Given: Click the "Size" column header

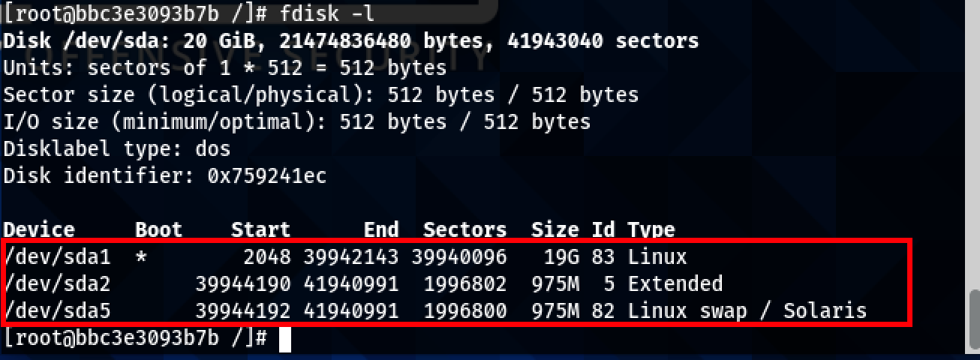Looking at the screenshot, I should point(555,229).
